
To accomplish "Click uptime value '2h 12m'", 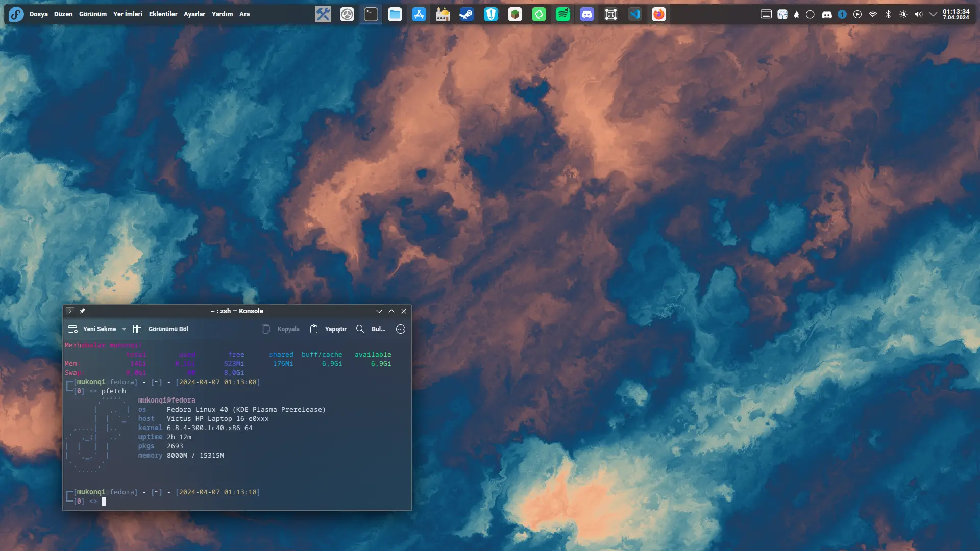I will coord(179,437).
